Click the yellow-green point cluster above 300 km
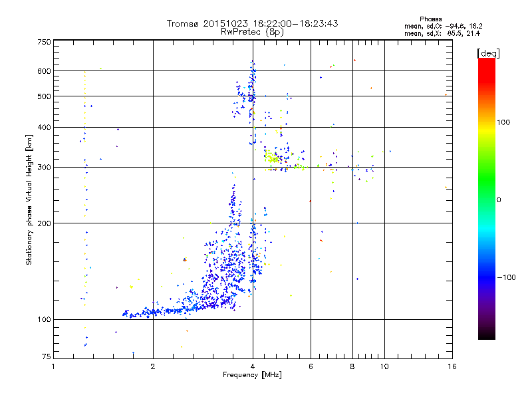Viewport: 532px width, 399px height. [271, 158]
